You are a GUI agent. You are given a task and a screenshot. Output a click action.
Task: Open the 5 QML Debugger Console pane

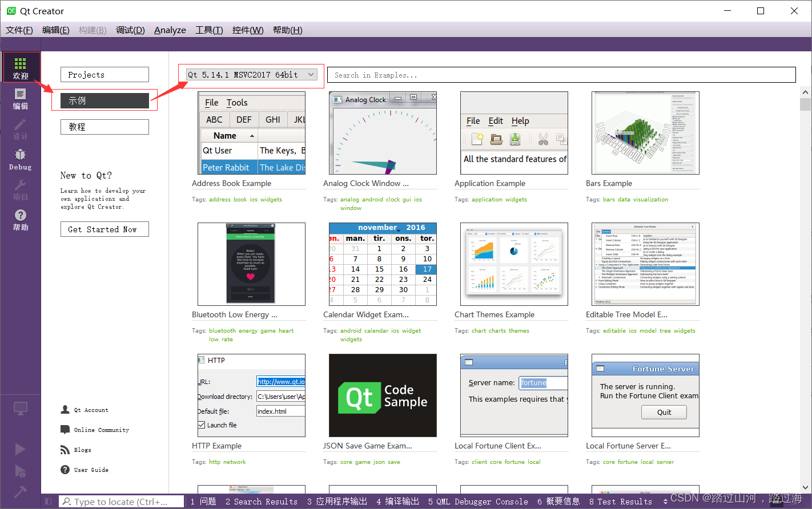pos(478,502)
